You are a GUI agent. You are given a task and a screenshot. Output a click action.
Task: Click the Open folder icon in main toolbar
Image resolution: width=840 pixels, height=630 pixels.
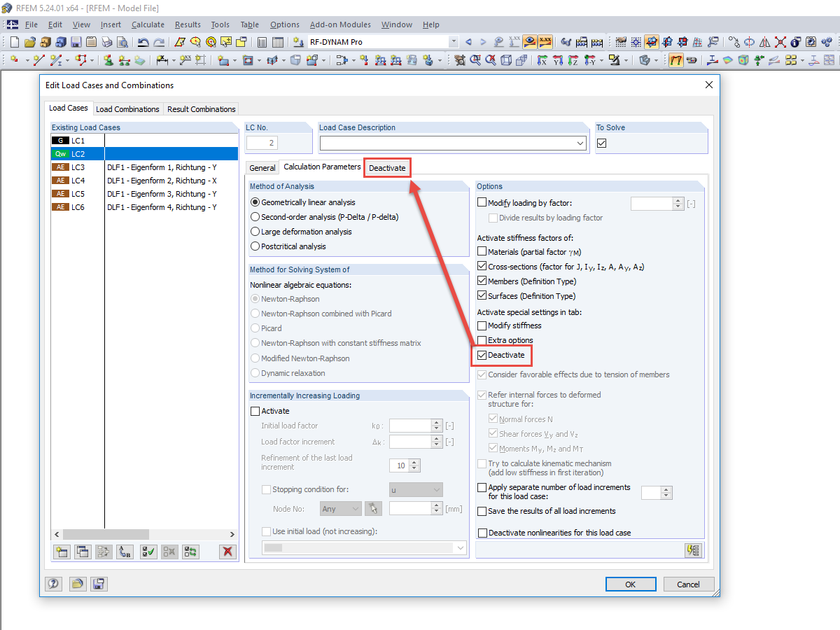coord(30,42)
